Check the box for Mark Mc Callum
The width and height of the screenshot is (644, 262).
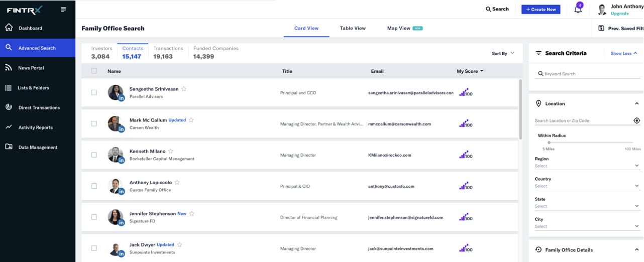tap(94, 123)
